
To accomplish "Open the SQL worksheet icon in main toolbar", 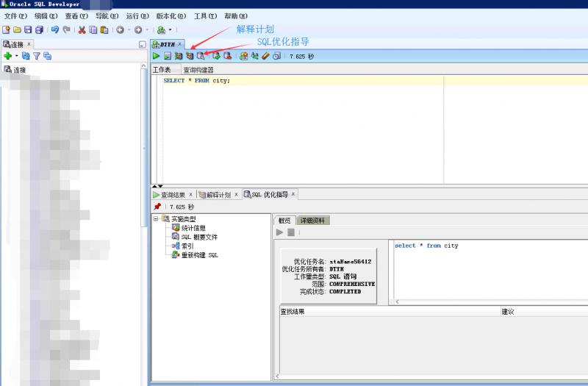I will [161, 29].
